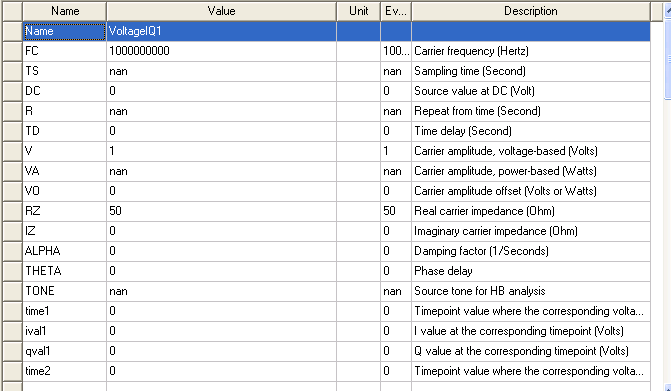Click the qval1 value cell
The image size is (671, 391).
tap(221, 351)
